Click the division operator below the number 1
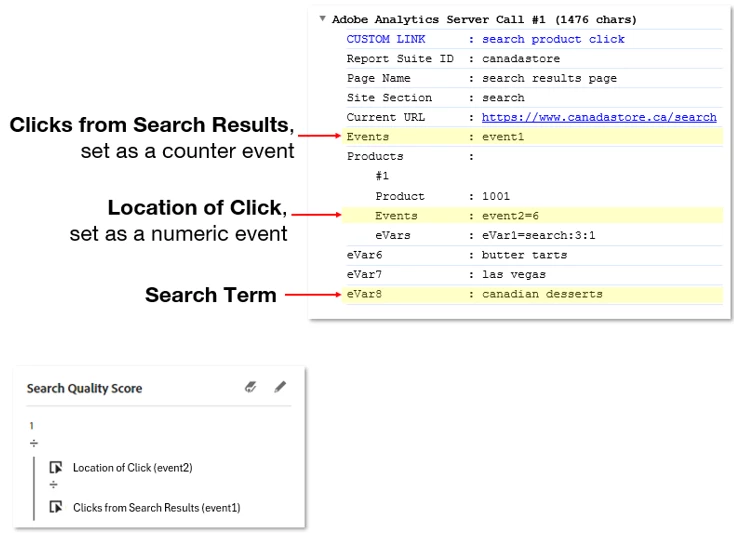This screenshot has height=533, width=734. click(x=34, y=443)
